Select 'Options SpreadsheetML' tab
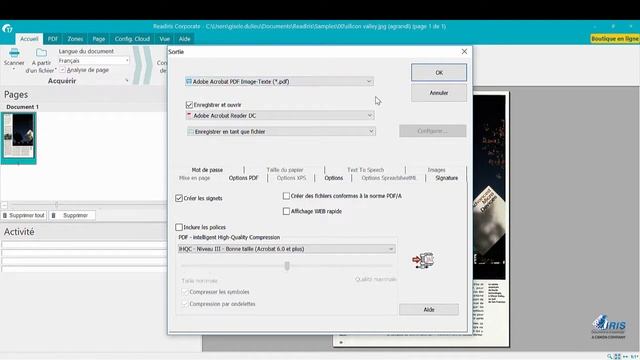Image resolution: width=640 pixels, height=360 pixels. (x=389, y=178)
